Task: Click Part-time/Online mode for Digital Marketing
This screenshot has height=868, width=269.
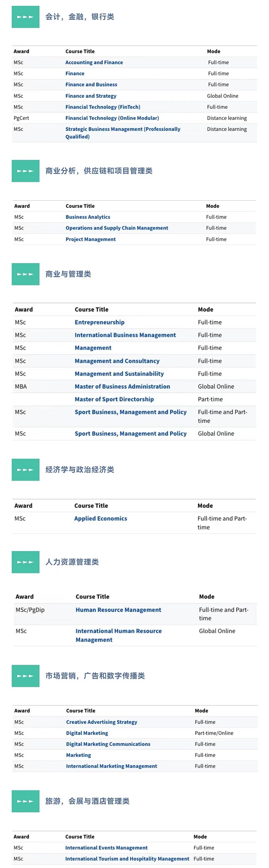Action: (x=214, y=733)
